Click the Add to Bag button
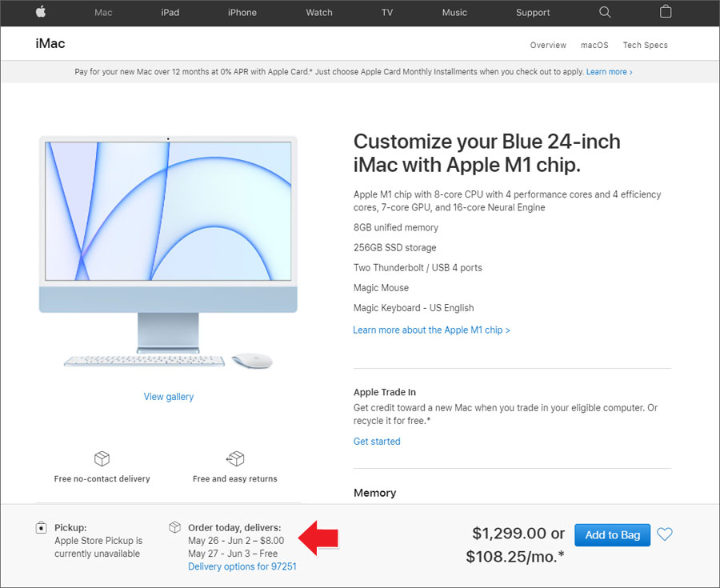 [612, 534]
